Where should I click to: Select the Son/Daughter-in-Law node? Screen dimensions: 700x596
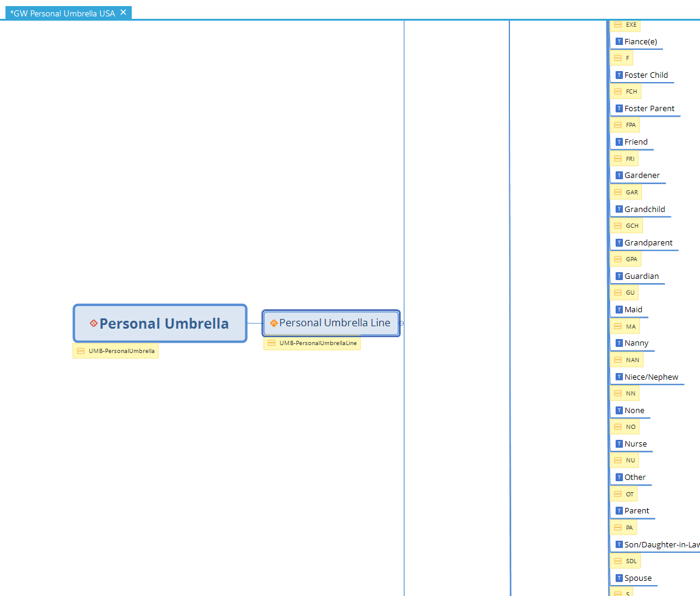[662, 545]
